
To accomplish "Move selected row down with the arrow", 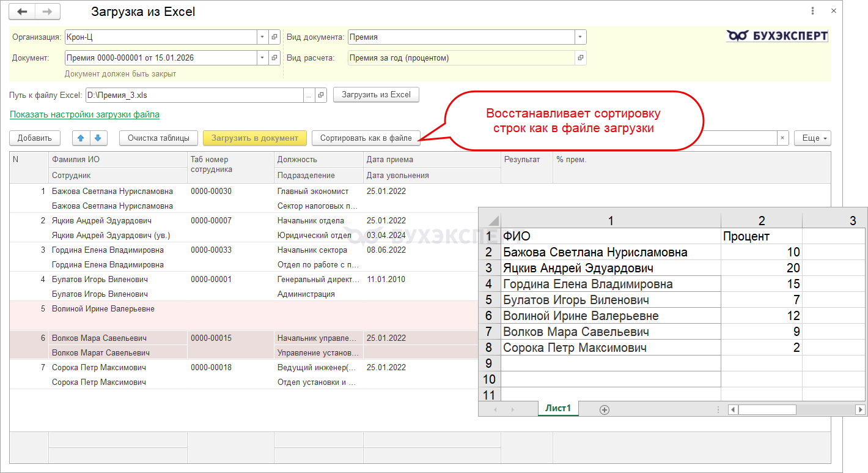I will tap(98, 138).
